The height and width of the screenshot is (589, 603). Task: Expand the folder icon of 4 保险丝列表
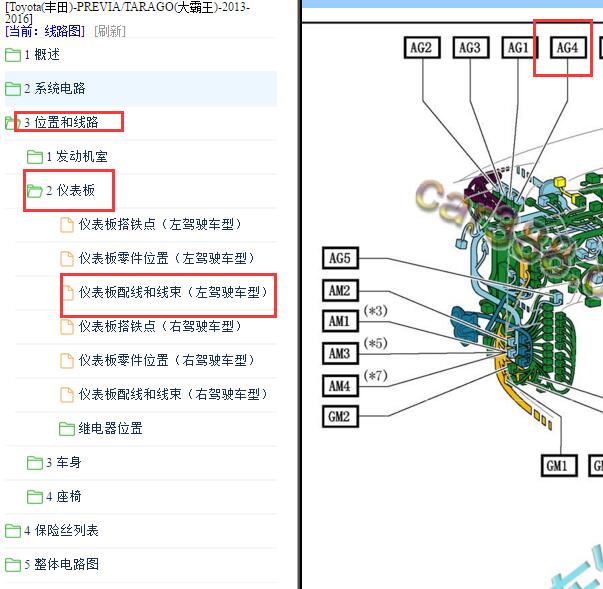coord(13,531)
